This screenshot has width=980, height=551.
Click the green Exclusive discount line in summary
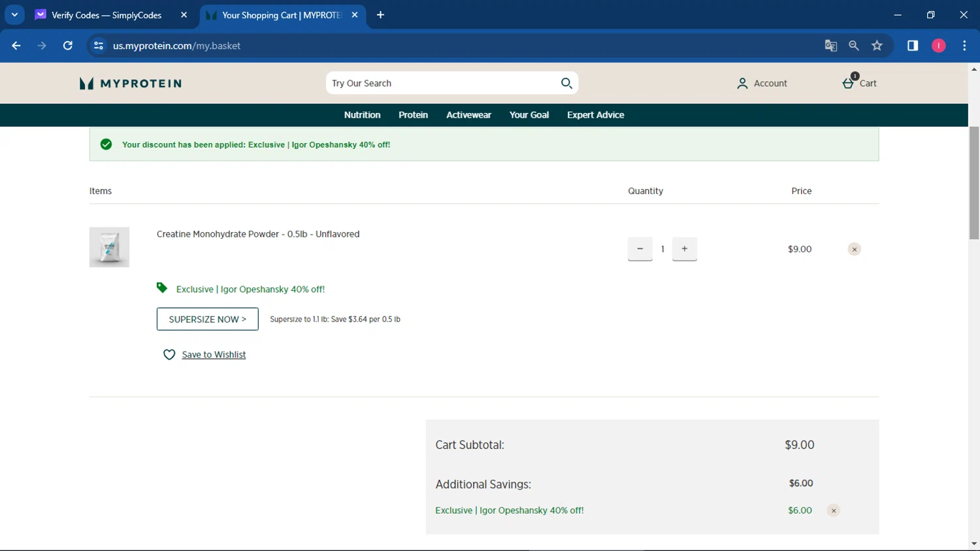[x=510, y=510]
